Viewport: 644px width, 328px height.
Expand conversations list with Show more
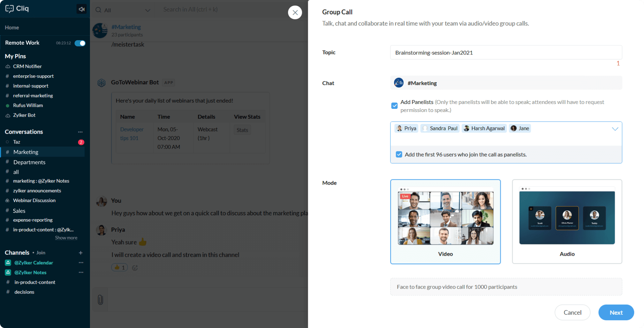pyautogui.click(x=66, y=238)
